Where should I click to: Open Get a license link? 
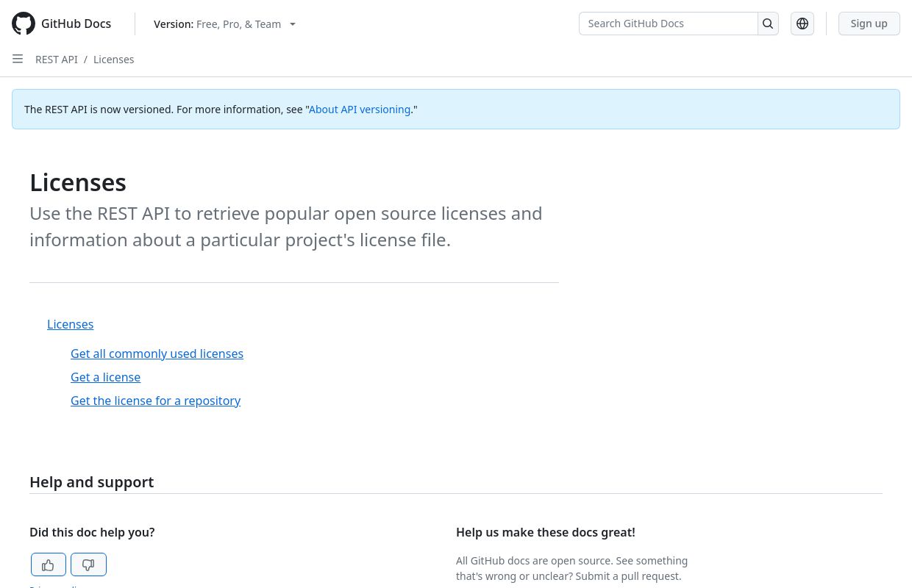point(105,377)
